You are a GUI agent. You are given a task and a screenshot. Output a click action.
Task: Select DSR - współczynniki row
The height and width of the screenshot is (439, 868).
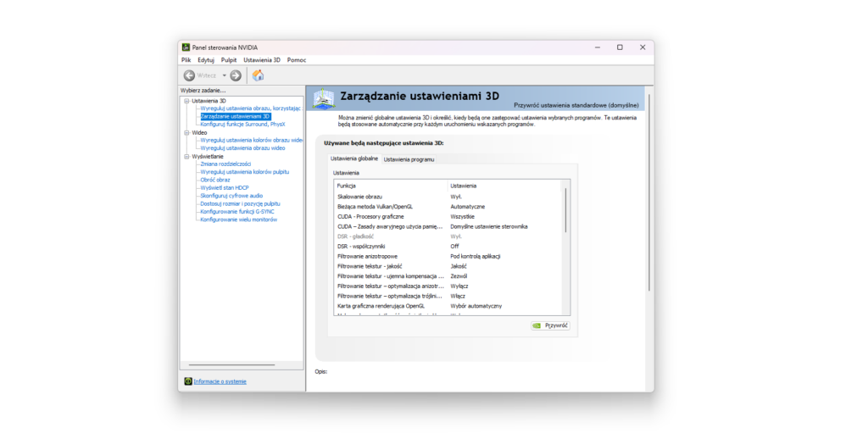pos(449,247)
